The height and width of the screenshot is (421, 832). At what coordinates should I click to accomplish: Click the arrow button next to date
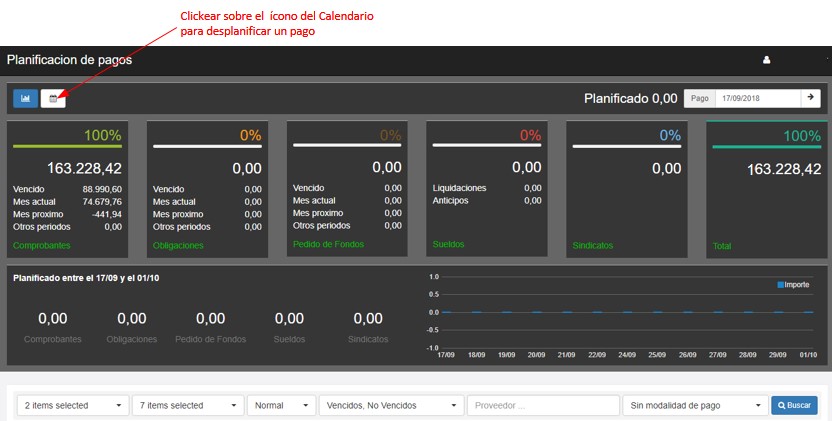tap(810, 98)
